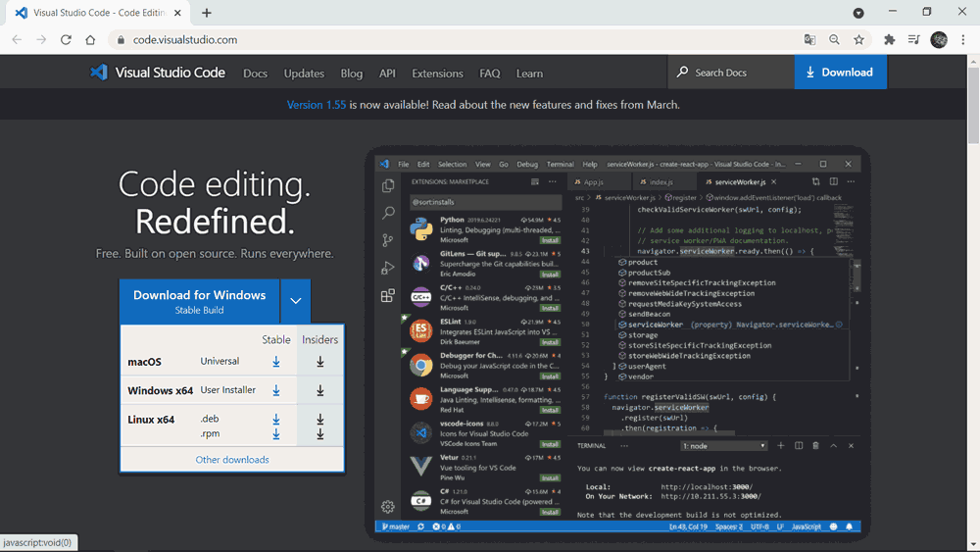Download Linux .deb stable package

coord(276,419)
